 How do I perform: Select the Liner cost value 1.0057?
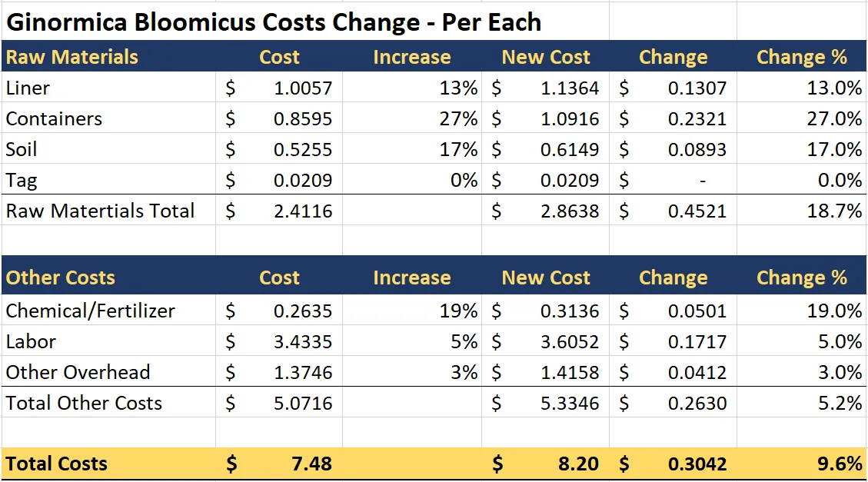pos(303,88)
